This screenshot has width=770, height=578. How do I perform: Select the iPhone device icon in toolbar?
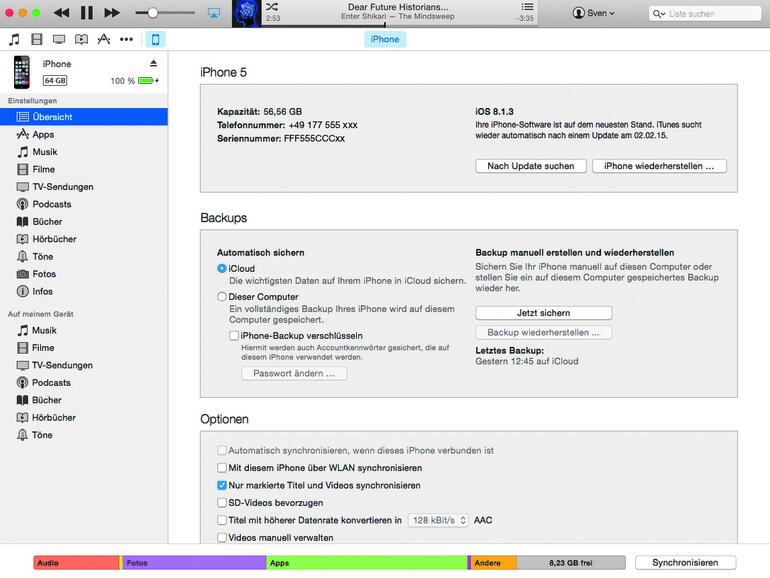[x=155, y=39]
